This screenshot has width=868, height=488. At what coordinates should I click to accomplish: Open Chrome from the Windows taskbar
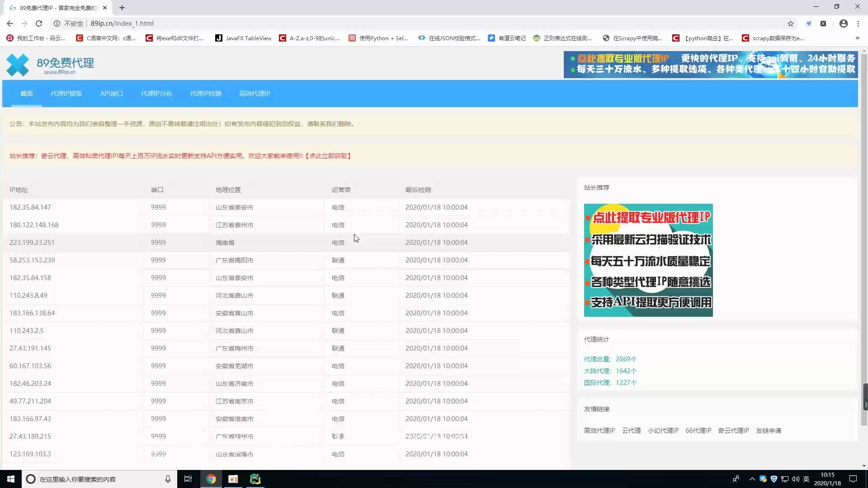click(211, 479)
